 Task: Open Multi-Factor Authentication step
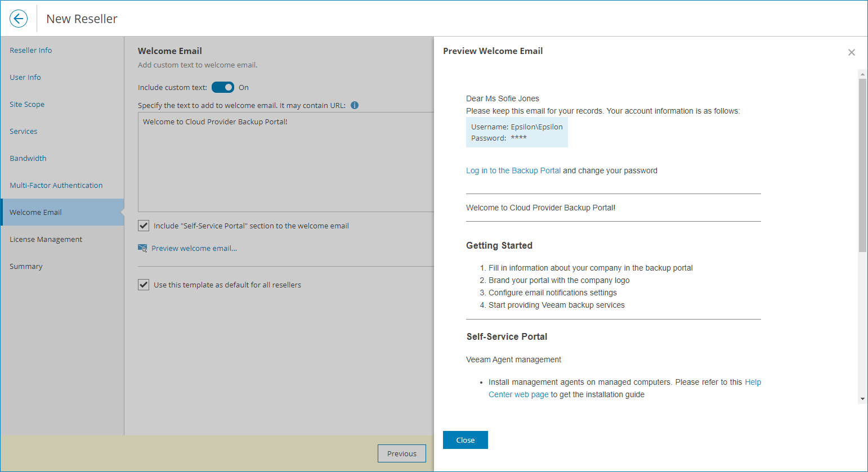point(56,185)
